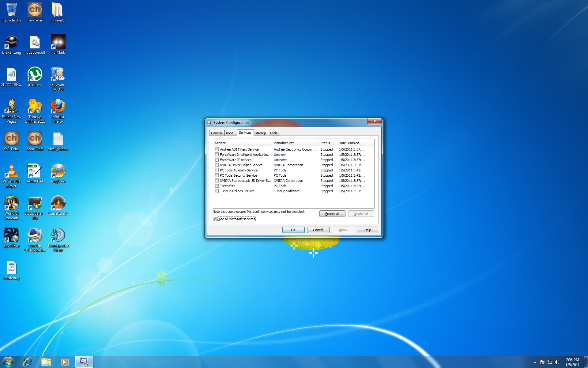Select the nvd3dum.dll file icon
588x368 pixels.
click(35, 45)
